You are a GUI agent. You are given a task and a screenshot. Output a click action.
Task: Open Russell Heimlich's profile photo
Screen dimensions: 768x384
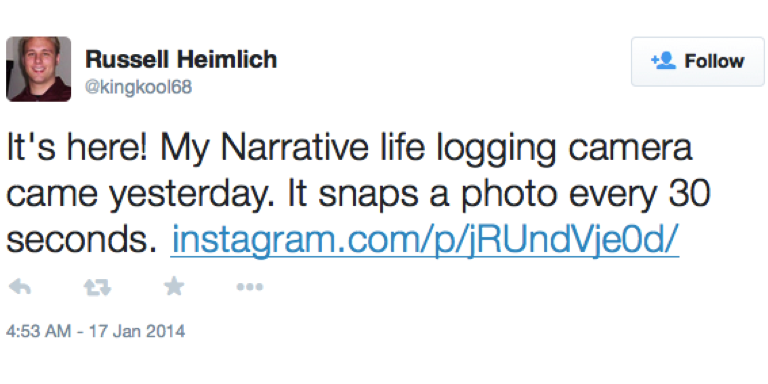[39, 69]
